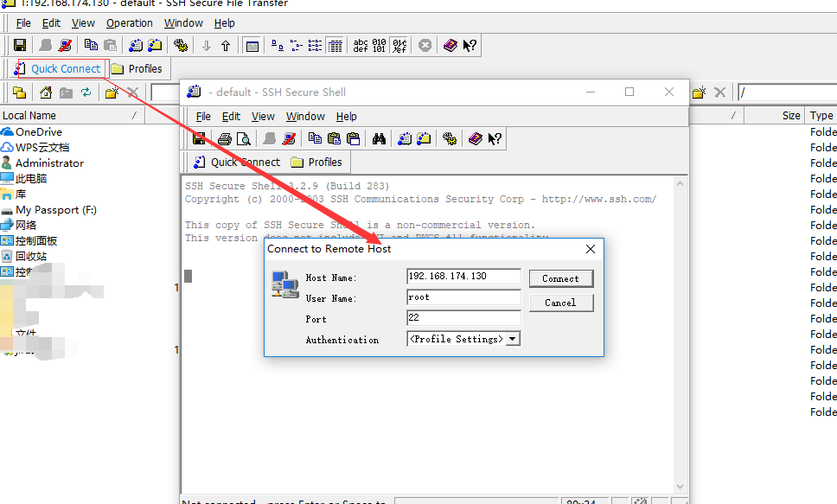The image size is (837, 504).
Task: Select OneDrive in local file list
Action: (x=31, y=132)
